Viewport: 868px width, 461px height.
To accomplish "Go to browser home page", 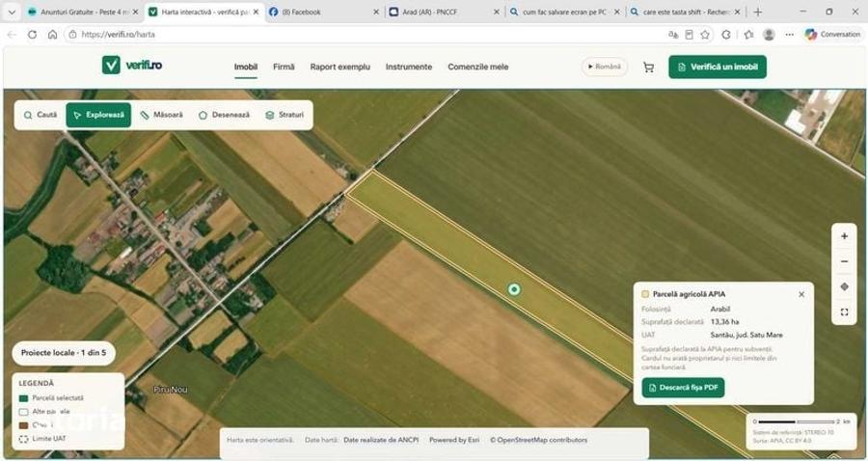I will [53, 35].
